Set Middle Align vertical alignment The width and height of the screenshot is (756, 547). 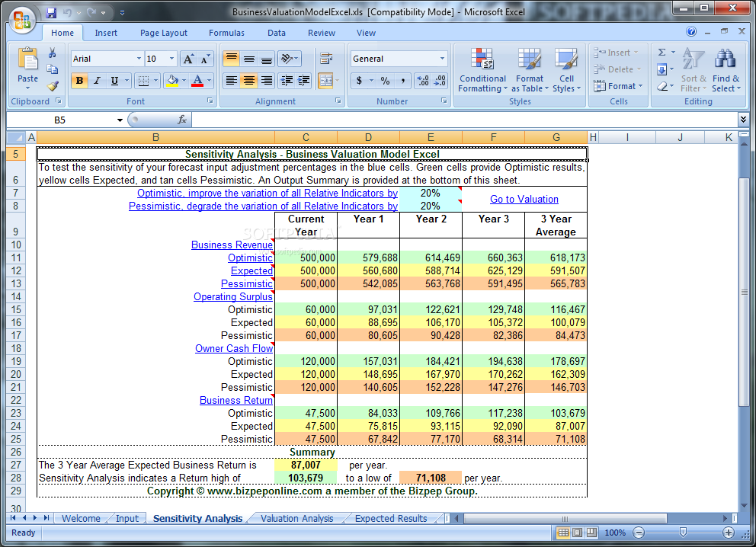tap(249, 59)
